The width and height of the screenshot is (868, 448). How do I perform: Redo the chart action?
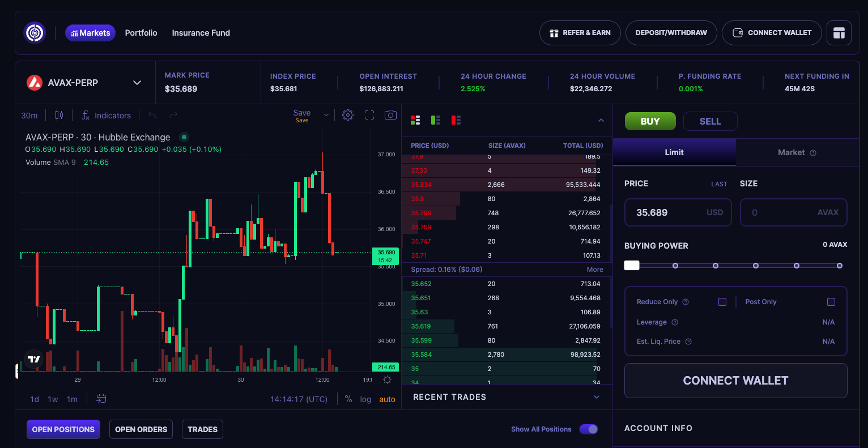173,116
